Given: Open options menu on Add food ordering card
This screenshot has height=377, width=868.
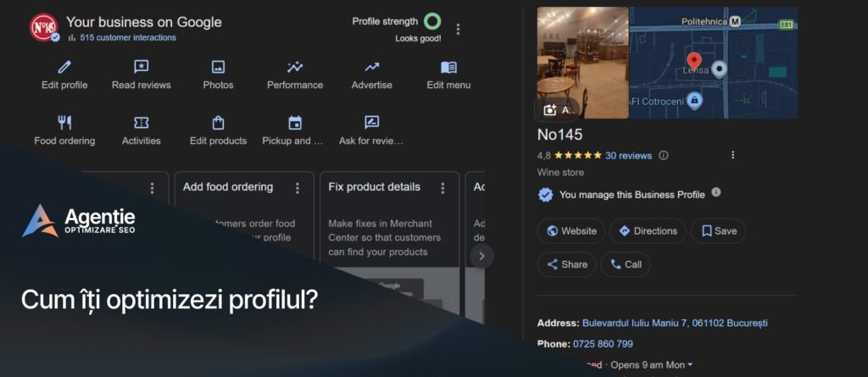Looking at the screenshot, I should [x=298, y=188].
